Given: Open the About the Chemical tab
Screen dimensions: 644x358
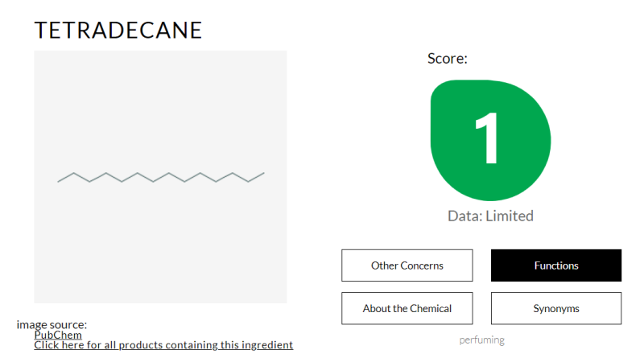Looking at the screenshot, I should click(x=407, y=308).
